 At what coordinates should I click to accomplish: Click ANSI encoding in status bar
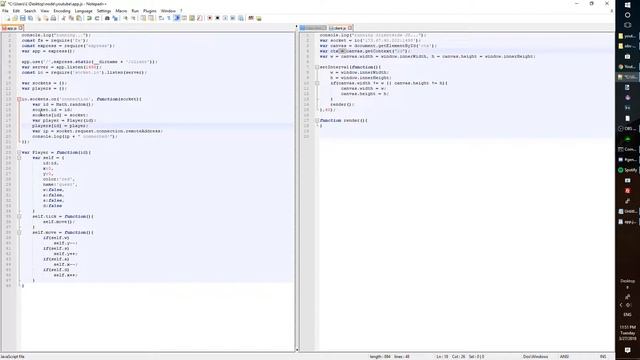point(564,357)
